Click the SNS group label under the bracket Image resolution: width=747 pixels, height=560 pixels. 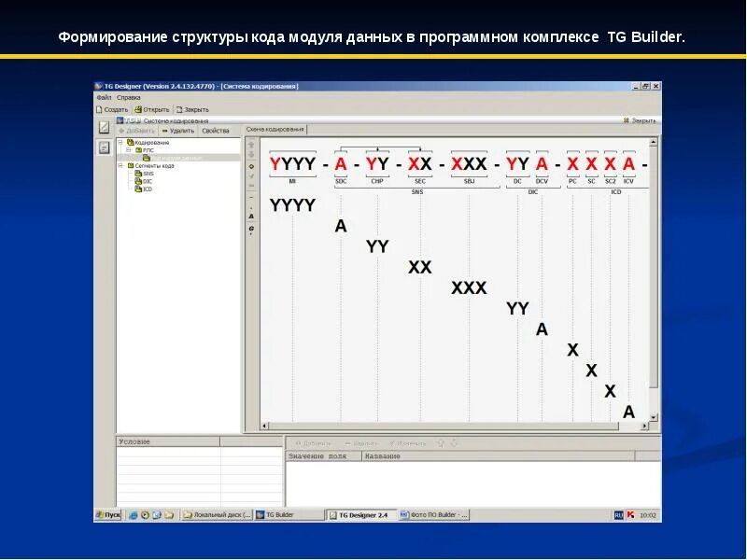click(417, 192)
